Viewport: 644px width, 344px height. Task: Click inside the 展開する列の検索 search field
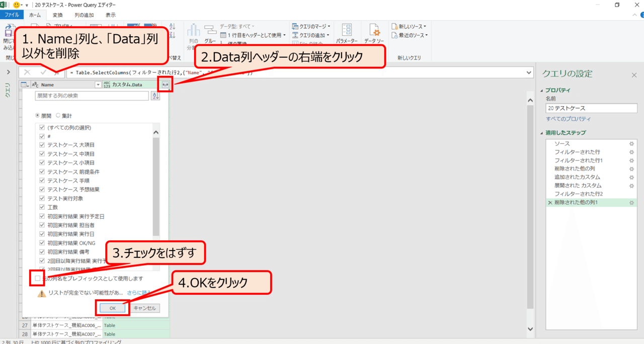(91, 96)
